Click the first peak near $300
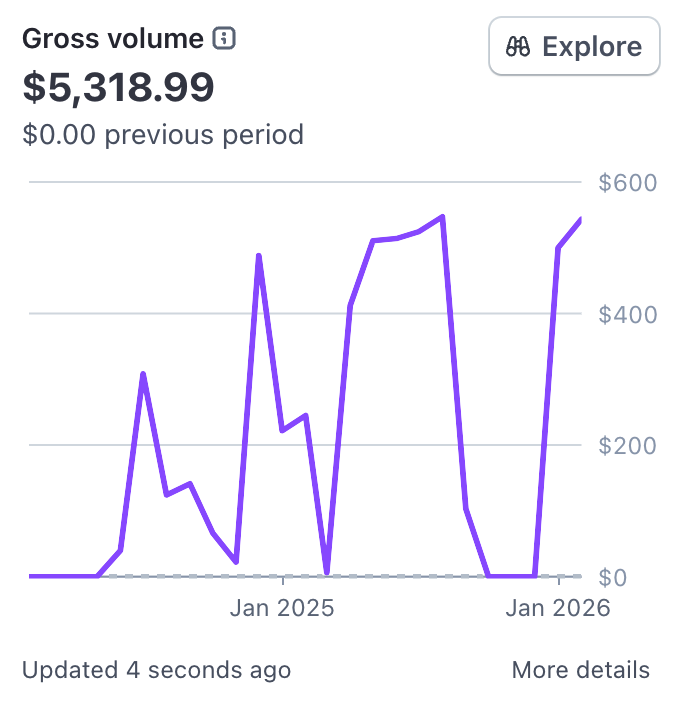The width and height of the screenshot is (698, 712). [x=144, y=374]
